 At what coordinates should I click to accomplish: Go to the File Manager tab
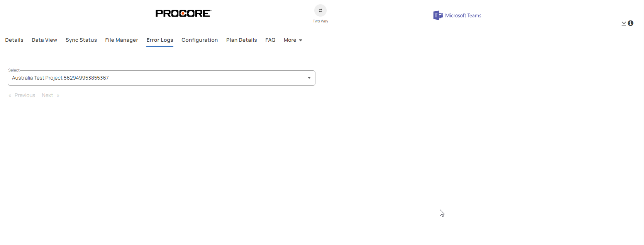122,40
